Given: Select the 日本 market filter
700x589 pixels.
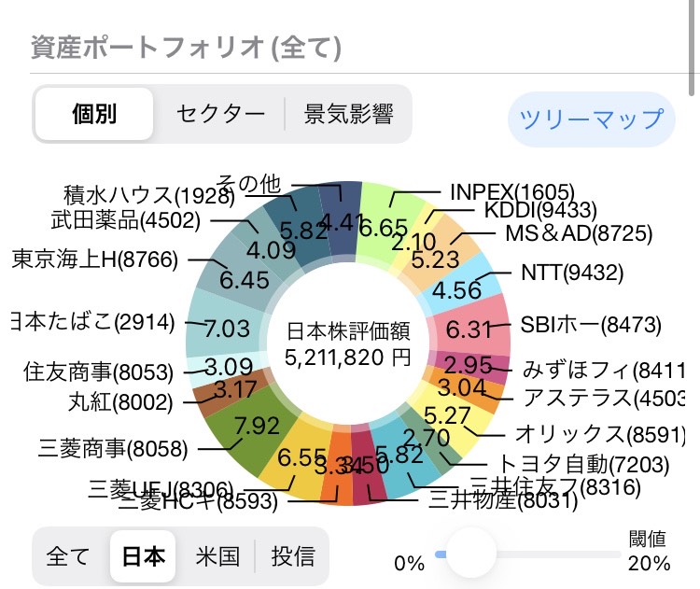Looking at the screenshot, I should (144, 556).
